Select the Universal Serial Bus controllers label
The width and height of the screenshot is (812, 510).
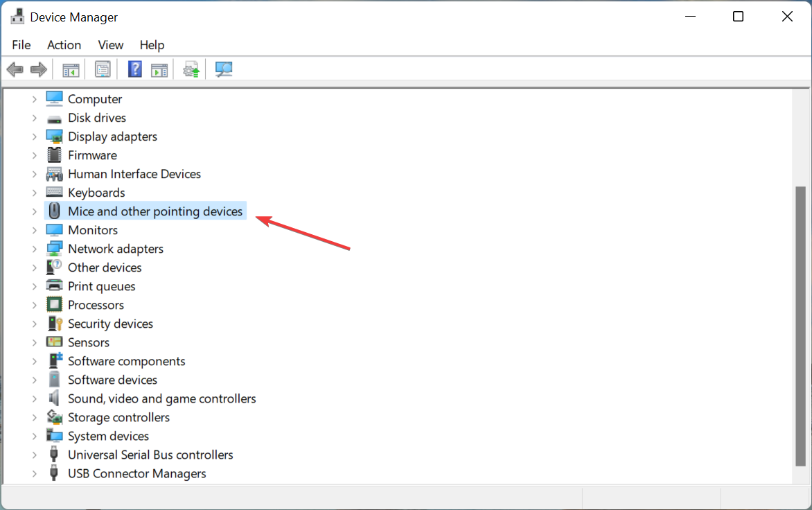pos(150,455)
